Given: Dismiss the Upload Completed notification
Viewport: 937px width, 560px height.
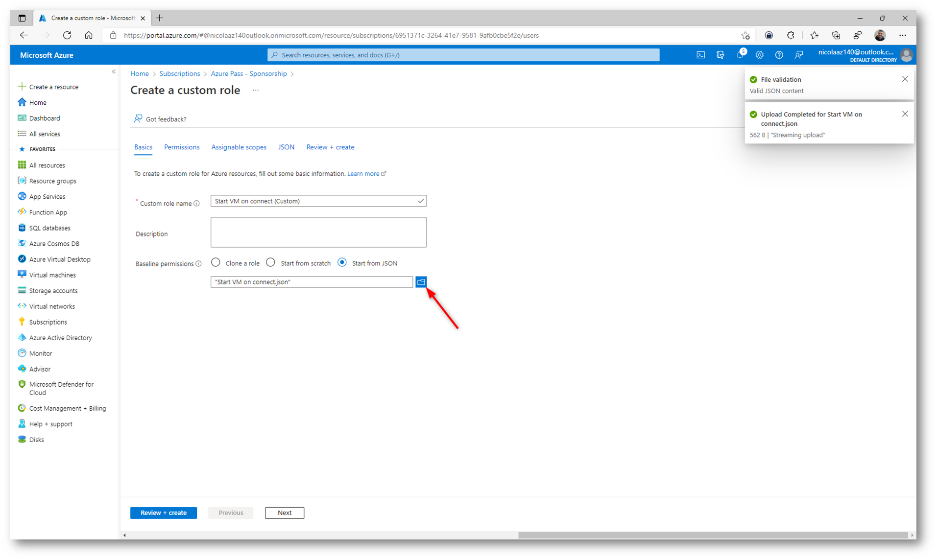Looking at the screenshot, I should pyautogui.click(x=905, y=114).
